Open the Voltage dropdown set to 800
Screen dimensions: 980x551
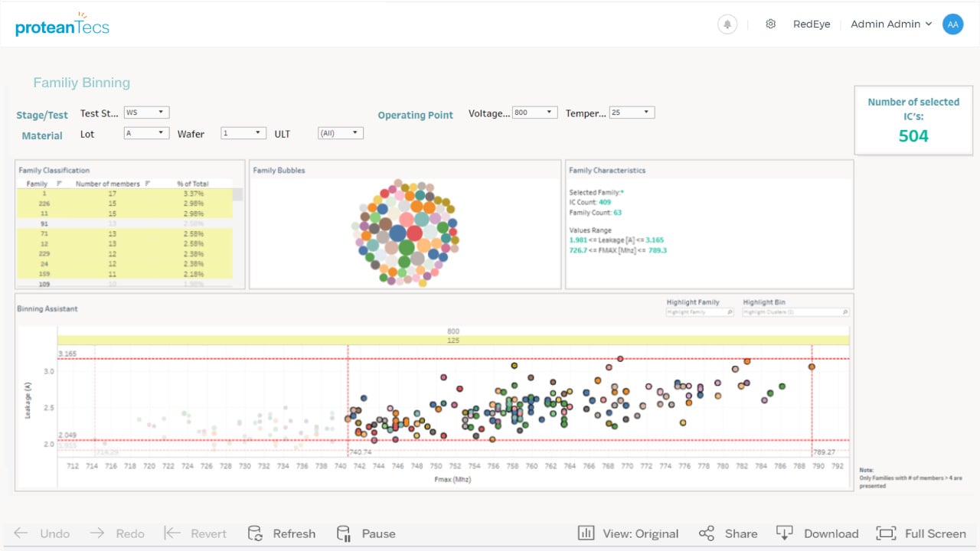pos(534,112)
